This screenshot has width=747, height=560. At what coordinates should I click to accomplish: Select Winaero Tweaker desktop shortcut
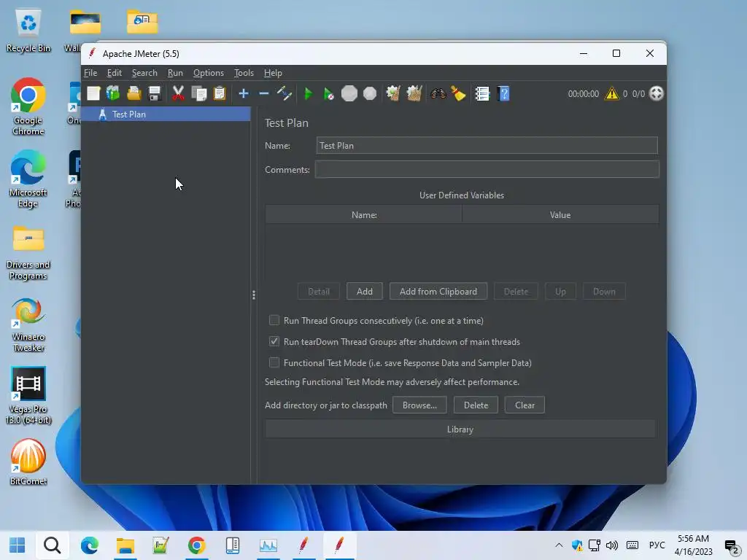(28, 324)
